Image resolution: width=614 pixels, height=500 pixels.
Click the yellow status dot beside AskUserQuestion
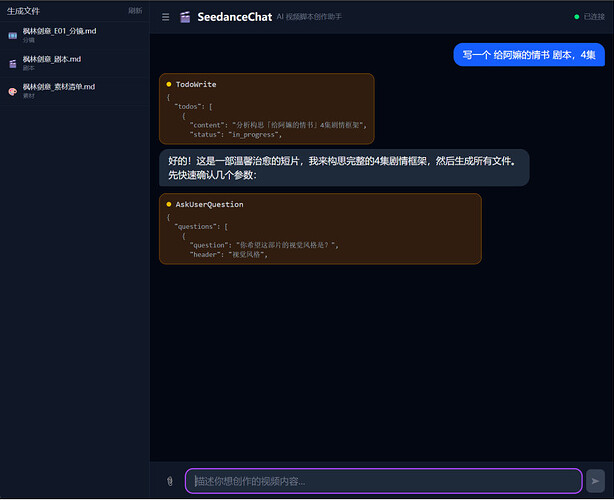(169, 204)
